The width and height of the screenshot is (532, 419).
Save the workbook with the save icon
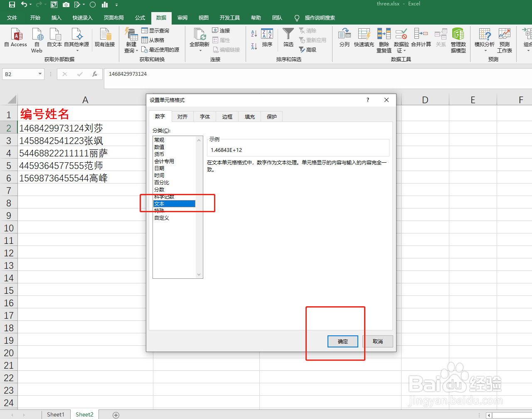[x=12, y=5]
